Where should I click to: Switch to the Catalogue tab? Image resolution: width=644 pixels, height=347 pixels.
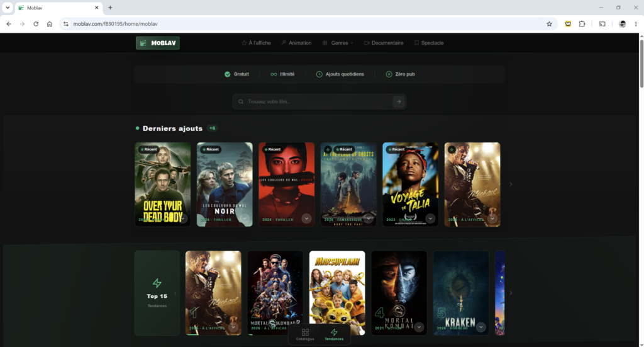pos(305,334)
